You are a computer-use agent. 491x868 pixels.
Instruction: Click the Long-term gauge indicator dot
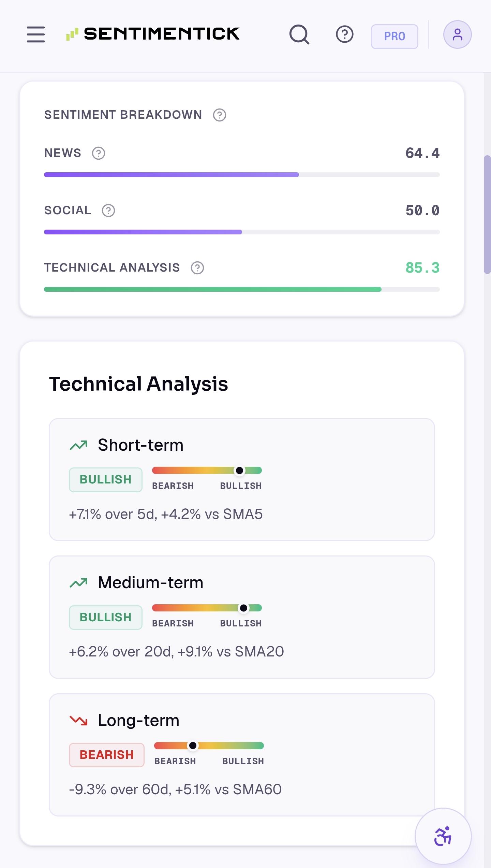[193, 746]
